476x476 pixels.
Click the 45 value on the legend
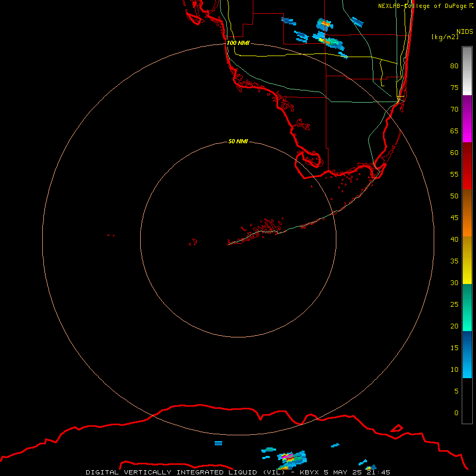tap(454, 218)
